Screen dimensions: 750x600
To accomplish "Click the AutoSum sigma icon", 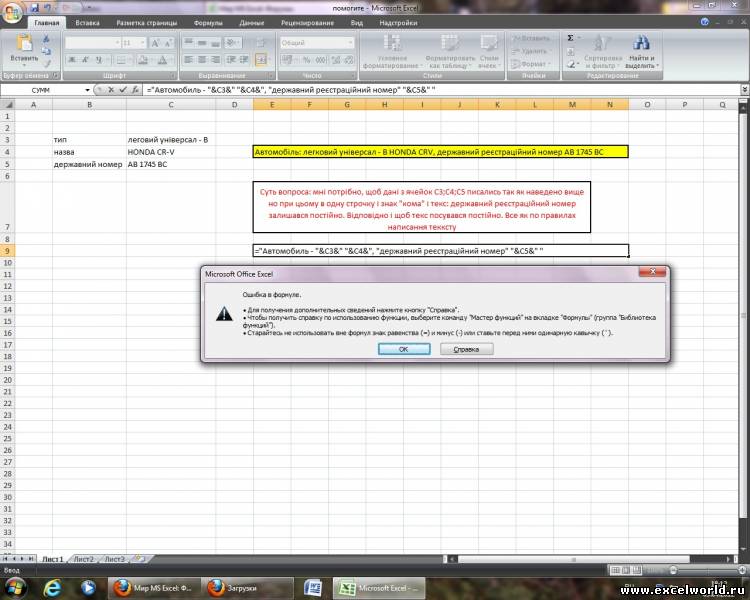I will 571,38.
